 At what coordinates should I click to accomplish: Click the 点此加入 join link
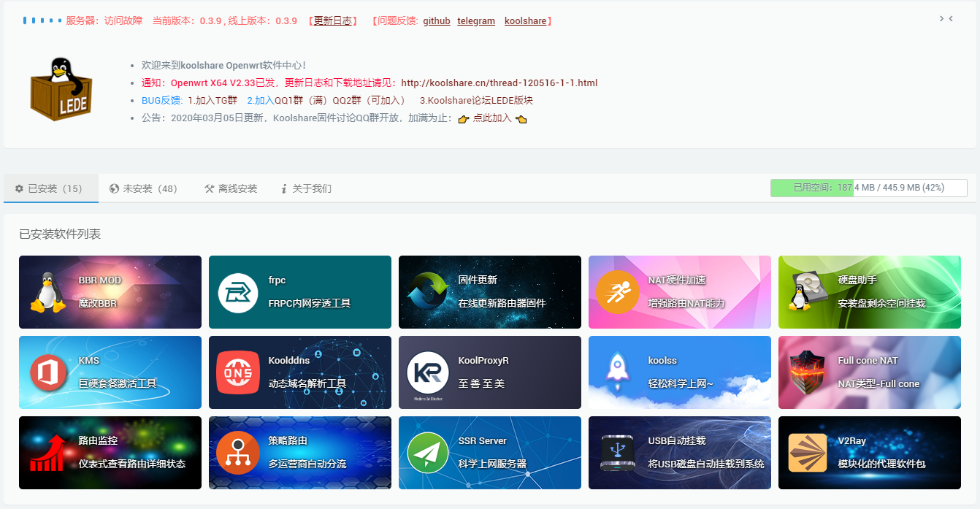coord(492,118)
